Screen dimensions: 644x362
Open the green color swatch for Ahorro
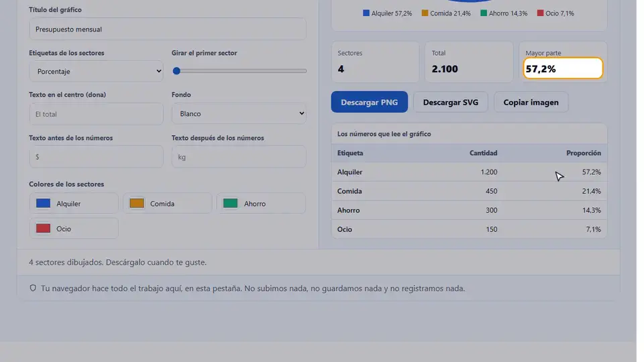pos(230,204)
